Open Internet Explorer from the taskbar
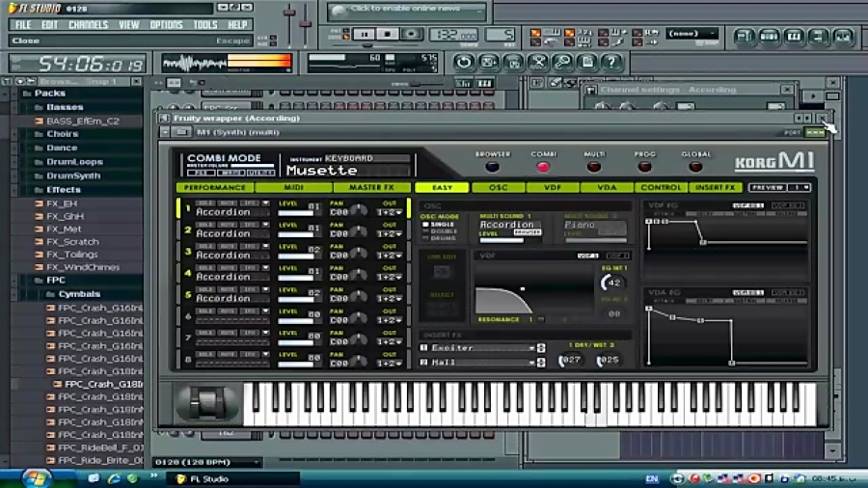868x488 pixels. pyautogui.click(x=114, y=478)
